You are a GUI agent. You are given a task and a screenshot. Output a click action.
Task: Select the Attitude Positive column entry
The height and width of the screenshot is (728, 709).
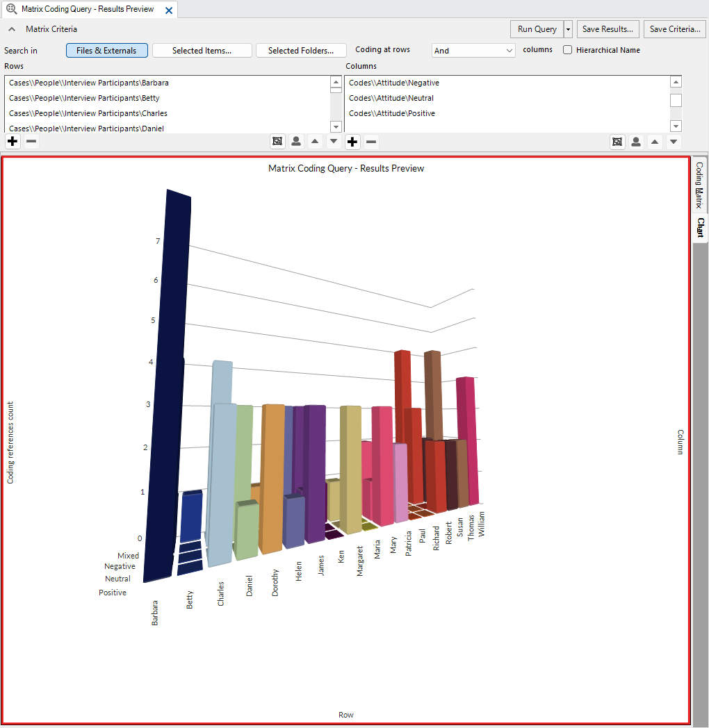pos(507,113)
